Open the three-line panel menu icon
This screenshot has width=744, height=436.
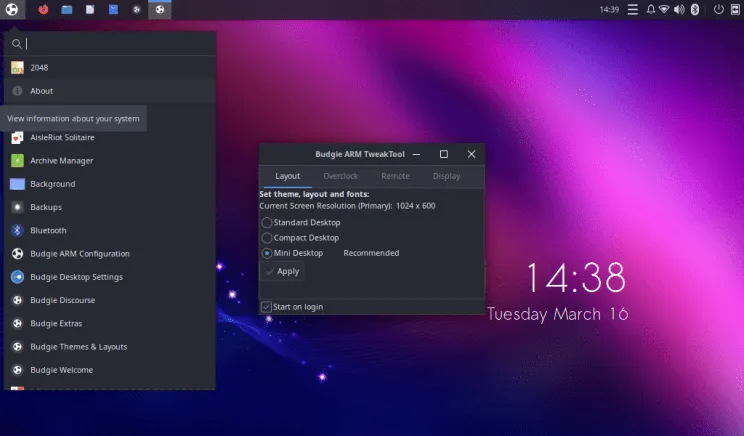(632, 10)
